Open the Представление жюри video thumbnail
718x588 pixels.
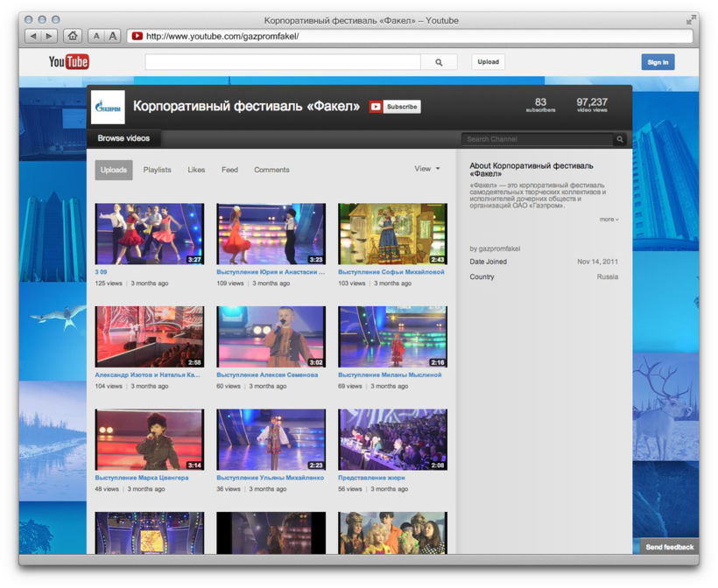click(392, 440)
